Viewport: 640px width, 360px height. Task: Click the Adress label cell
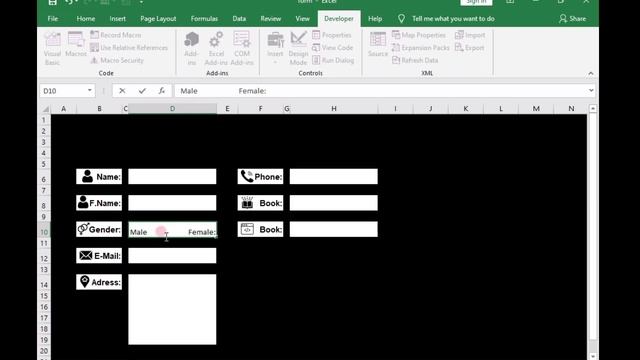pyautogui.click(x=99, y=282)
